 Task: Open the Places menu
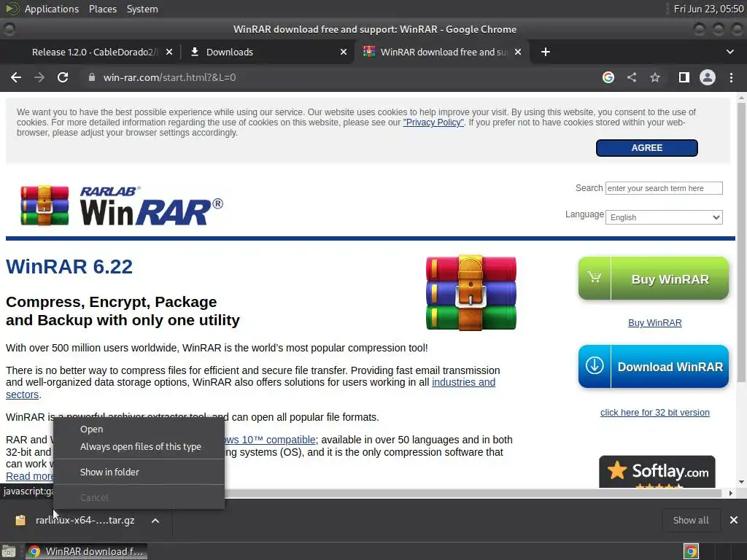(102, 9)
